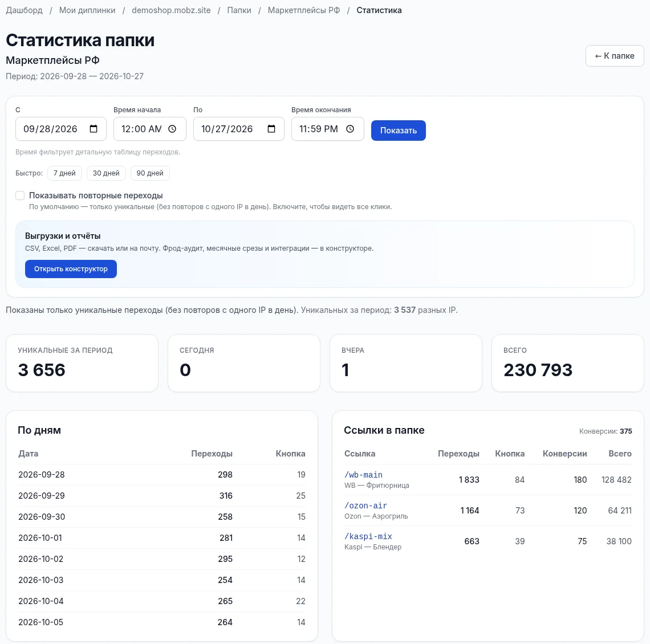Click the Статистика breadcrumb item
Screen dimensions: 650x644
tap(379, 10)
